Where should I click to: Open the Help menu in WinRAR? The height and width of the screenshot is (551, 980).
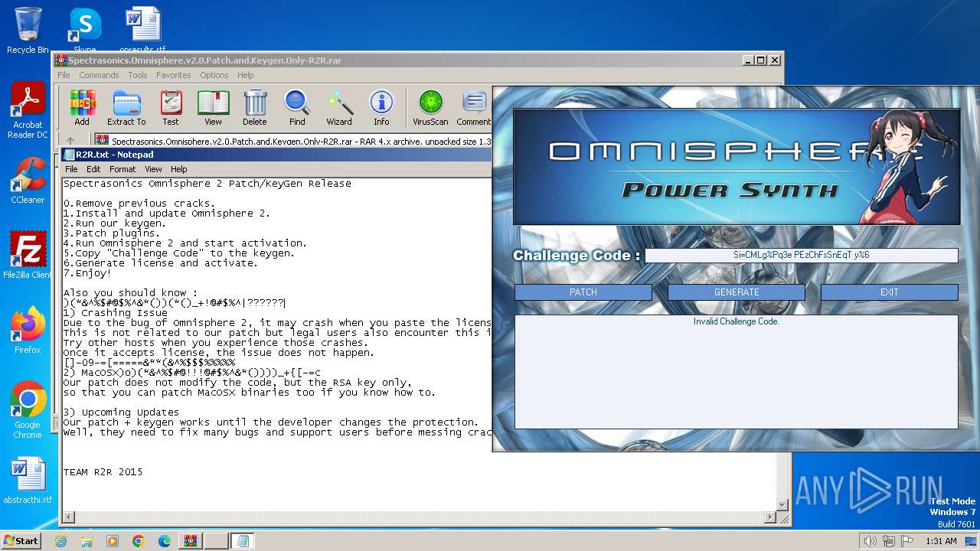pyautogui.click(x=246, y=75)
